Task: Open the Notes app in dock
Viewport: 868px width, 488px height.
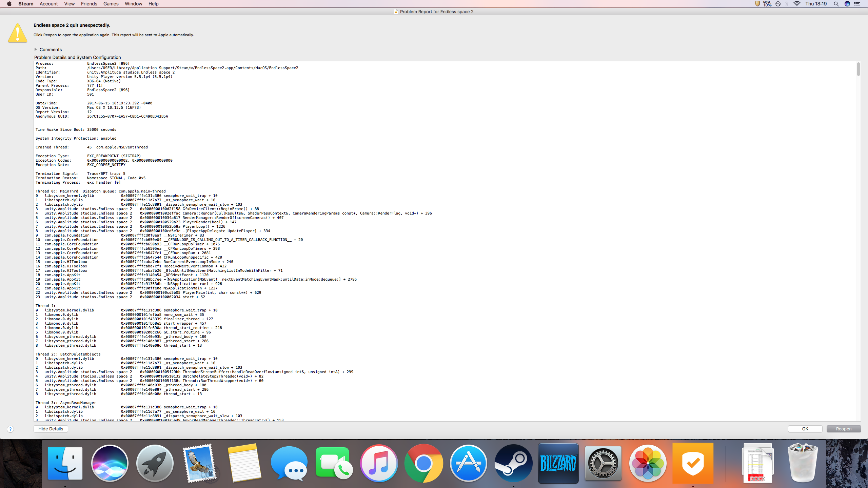Action: click(244, 463)
